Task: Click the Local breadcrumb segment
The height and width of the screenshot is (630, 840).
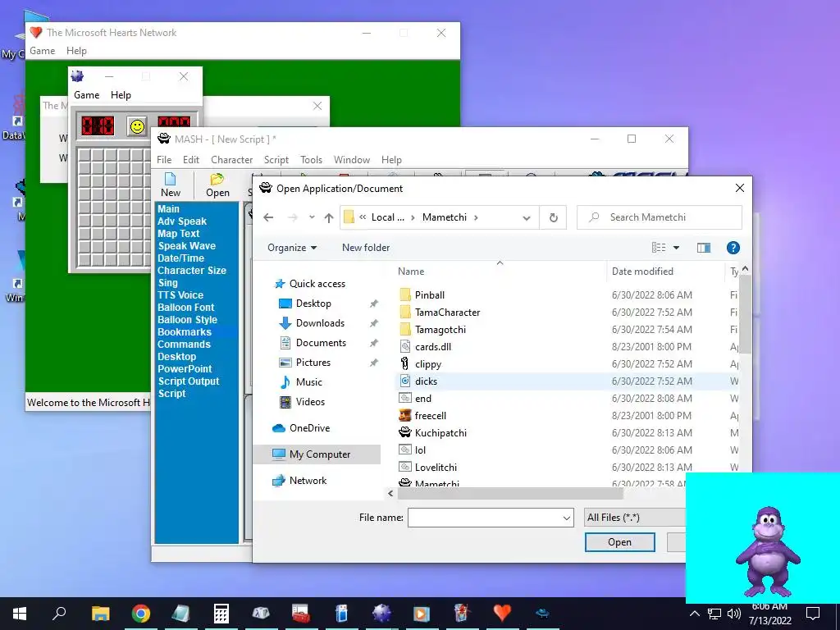Action: pyautogui.click(x=387, y=217)
